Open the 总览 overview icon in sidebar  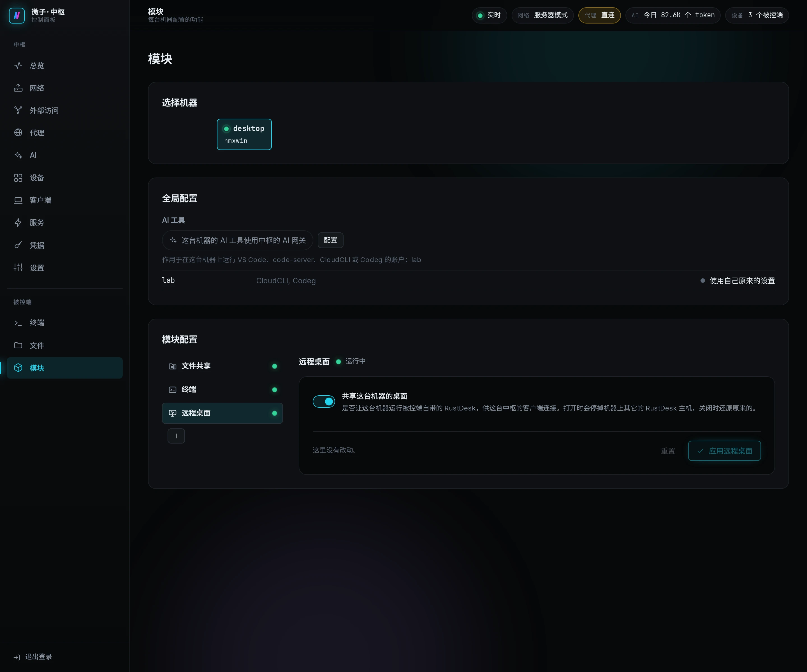pos(18,65)
